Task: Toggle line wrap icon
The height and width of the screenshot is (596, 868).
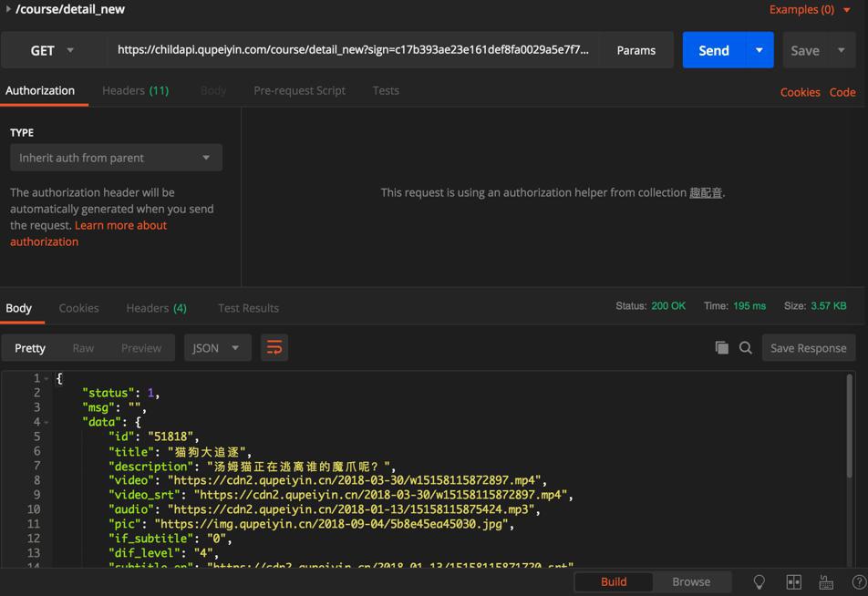Action: [x=274, y=347]
